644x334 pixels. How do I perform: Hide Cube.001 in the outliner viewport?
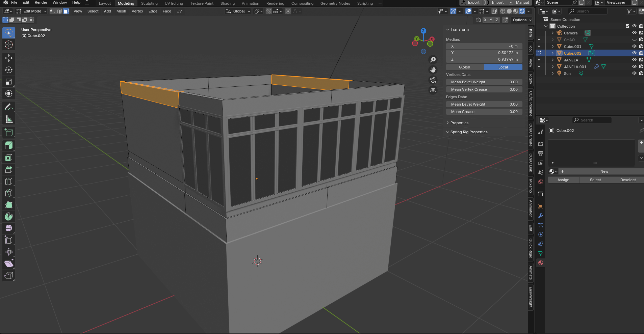[x=634, y=46]
